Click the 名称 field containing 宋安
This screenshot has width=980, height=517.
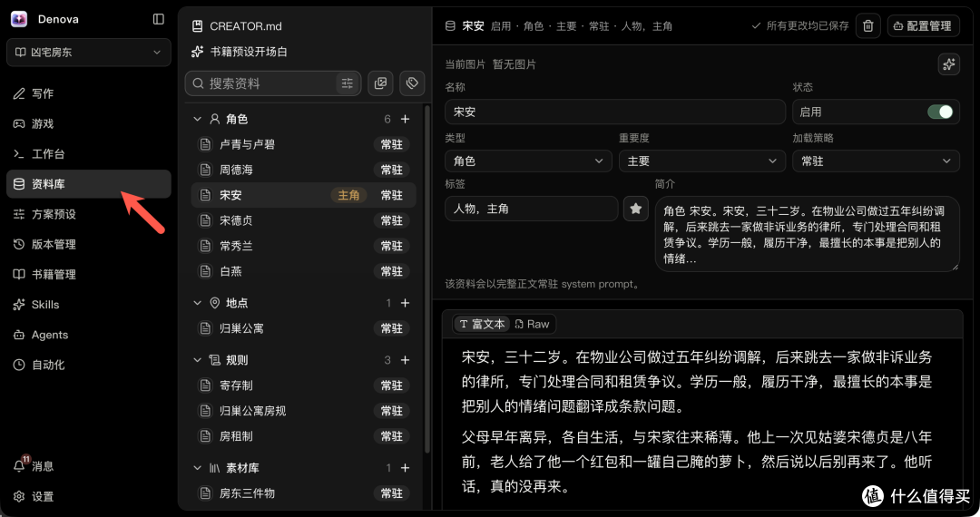click(615, 112)
